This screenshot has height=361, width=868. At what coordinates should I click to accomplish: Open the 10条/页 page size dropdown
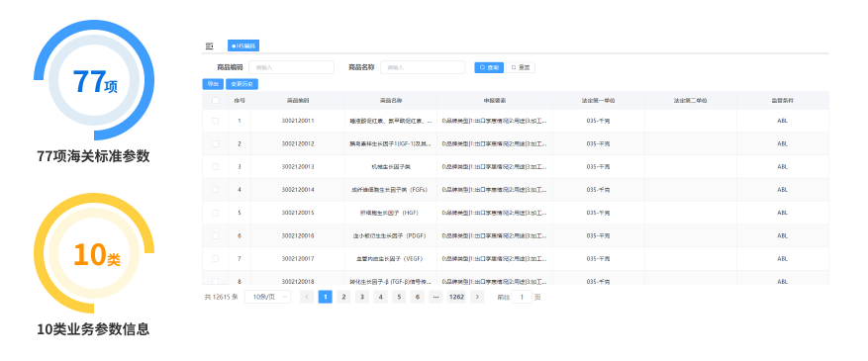267,297
